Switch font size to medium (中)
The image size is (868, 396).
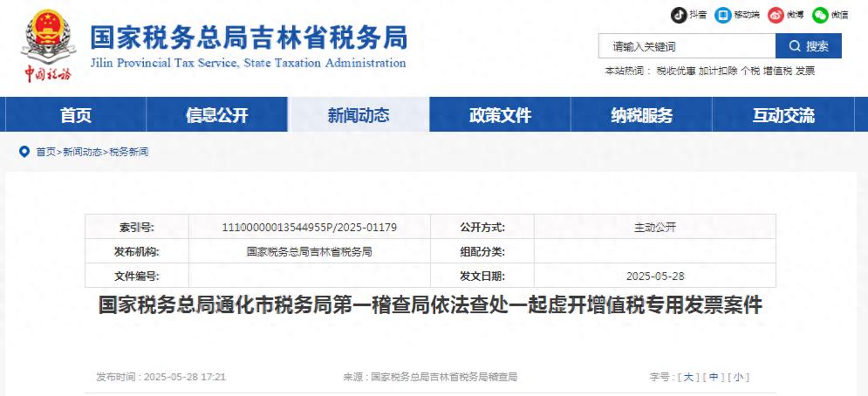[713, 377]
